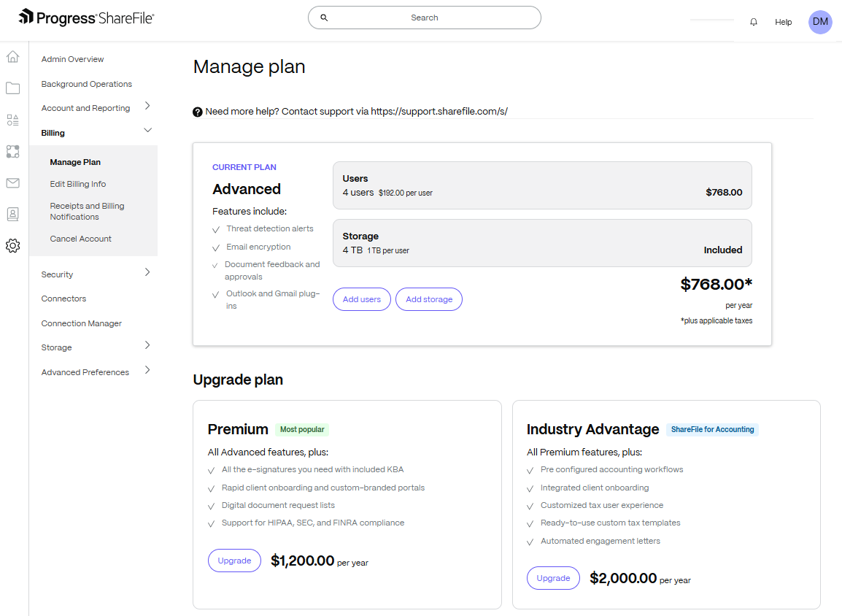842x616 pixels.
Task: Click the Storage row in current plan
Action: (x=542, y=243)
